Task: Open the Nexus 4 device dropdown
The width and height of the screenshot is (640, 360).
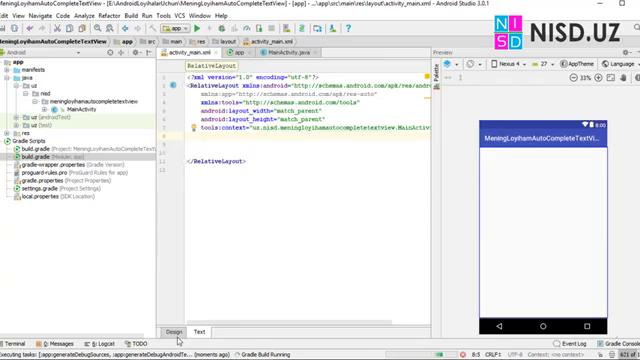Action: pyautogui.click(x=509, y=64)
